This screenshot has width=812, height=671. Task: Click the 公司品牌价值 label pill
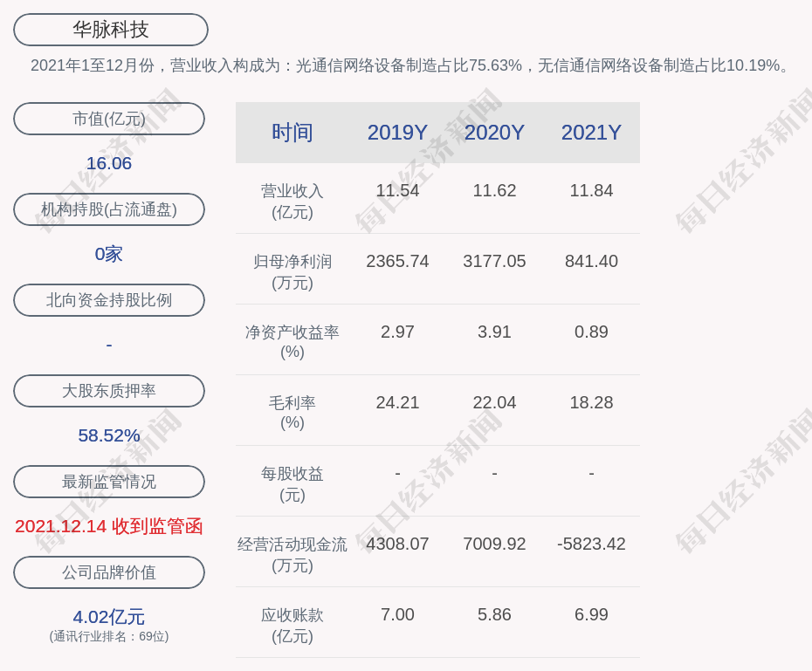click(x=109, y=572)
